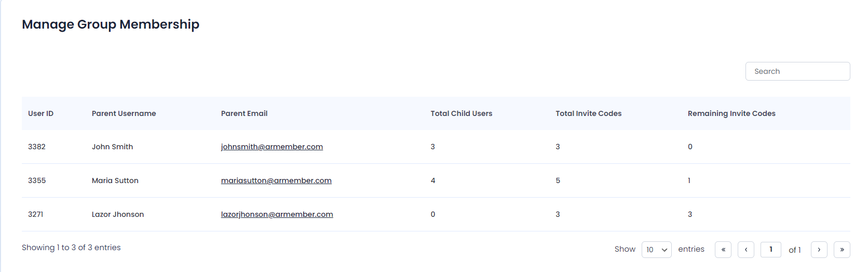868x272 pixels.
Task: Click the current page number box
Action: pyautogui.click(x=771, y=250)
